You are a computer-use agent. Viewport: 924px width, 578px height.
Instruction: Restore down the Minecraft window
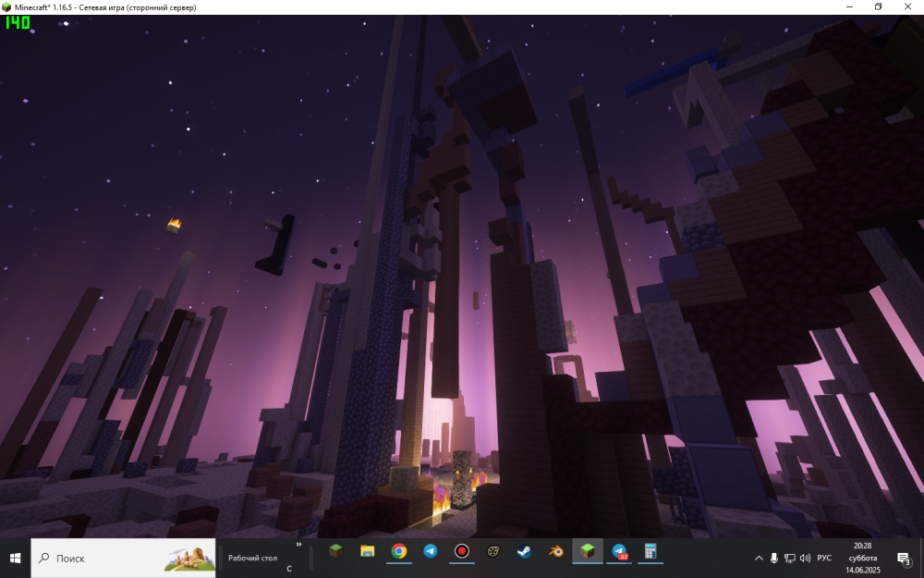878,7
